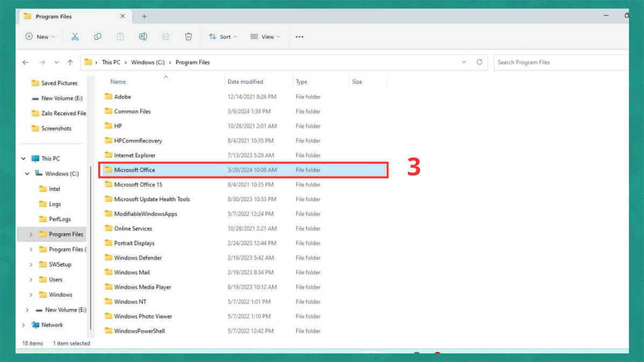Select the Portrait Displays folder
The height and width of the screenshot is (362, 644).
click(x=134, y=243)
